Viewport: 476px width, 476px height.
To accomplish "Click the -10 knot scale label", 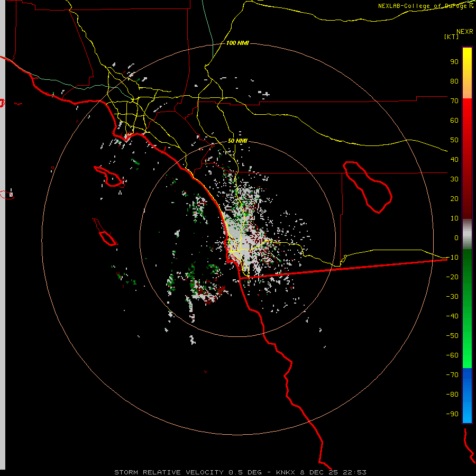I will click(x=452, y=258).
